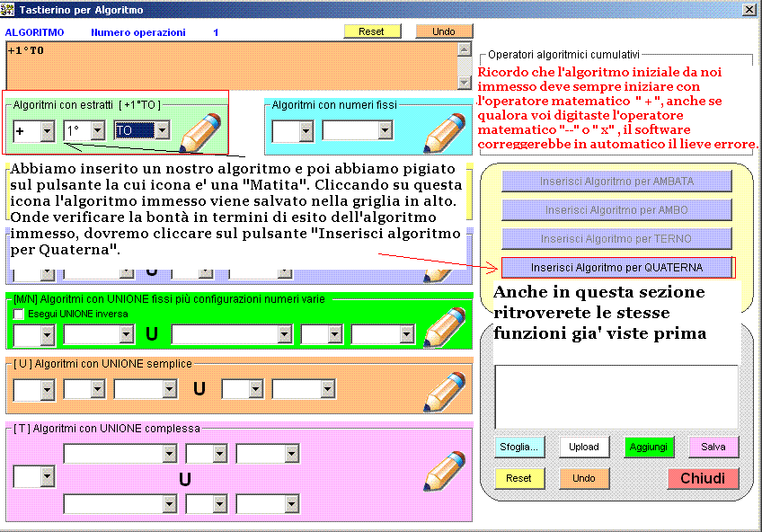
Task: Click the pencil icon in UNIONE semplice section
Action: tap(445, 391)
